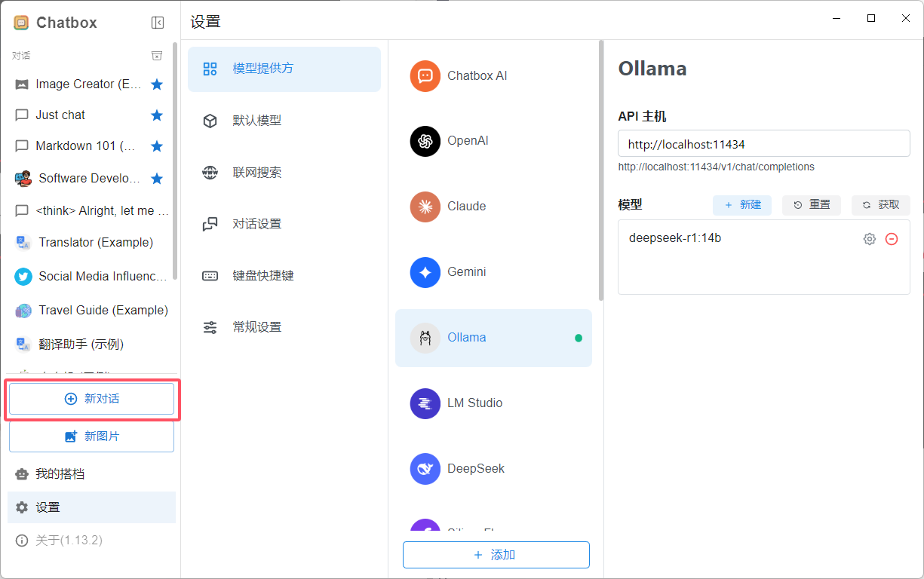Viewport: 924px width, 579px height.
Task: Click the LM Studio logo icon
Action: click(425, 403)
